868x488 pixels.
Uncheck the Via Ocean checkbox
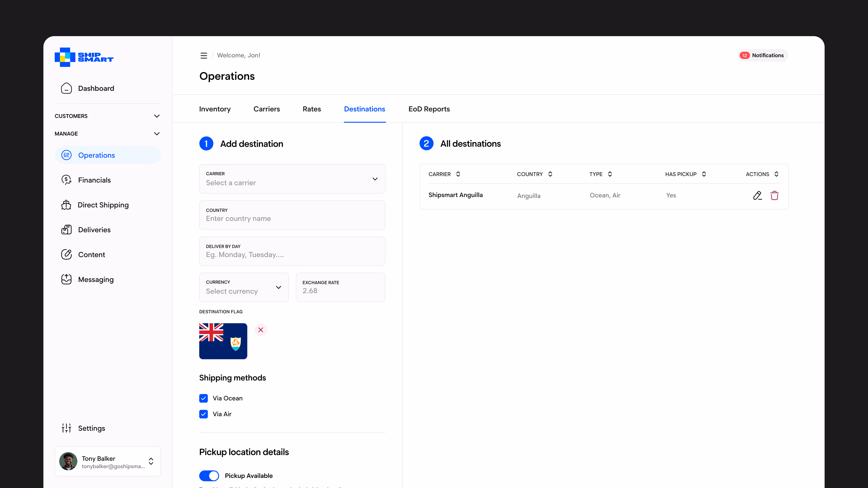point(203,398)
